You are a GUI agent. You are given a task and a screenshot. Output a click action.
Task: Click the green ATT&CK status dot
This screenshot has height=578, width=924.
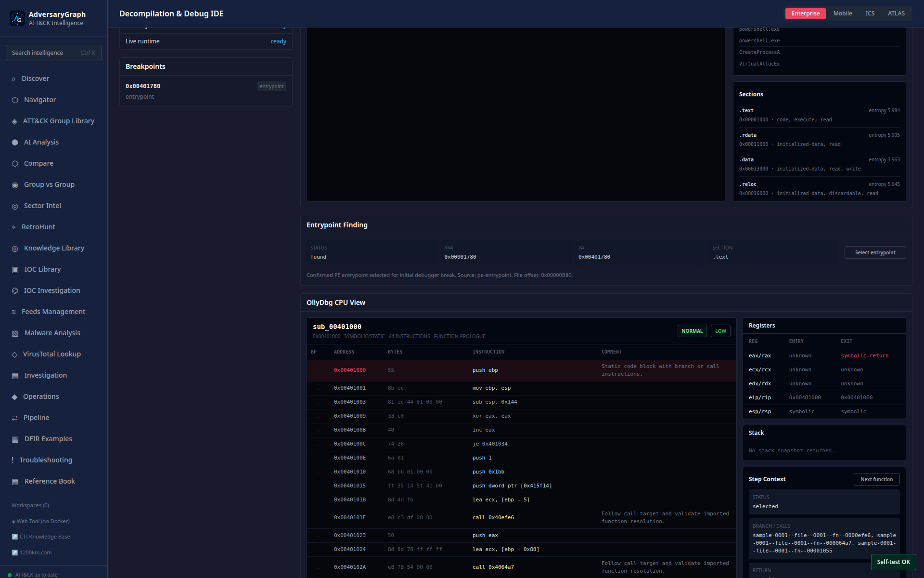(x=10, y=575)
